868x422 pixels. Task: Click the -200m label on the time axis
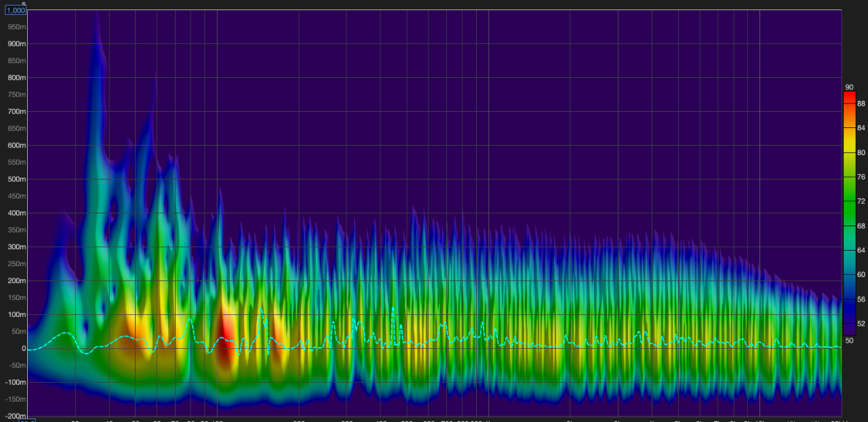pyautogui.click(x=15, y=415)
